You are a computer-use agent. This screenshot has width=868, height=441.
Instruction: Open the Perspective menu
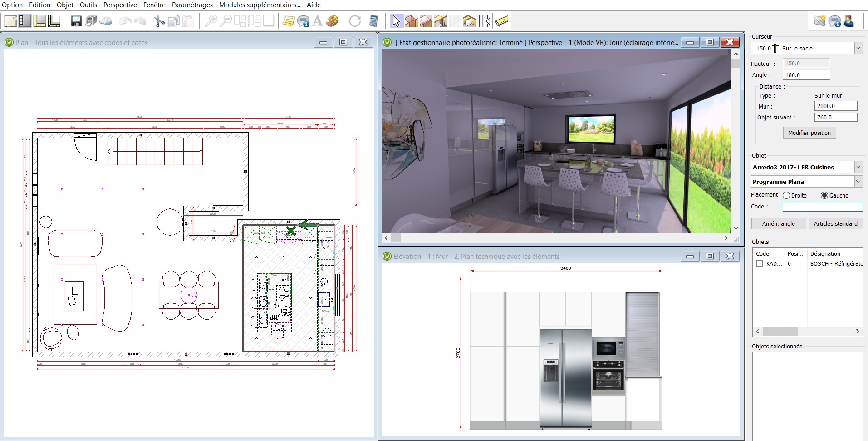coord(120,5)
